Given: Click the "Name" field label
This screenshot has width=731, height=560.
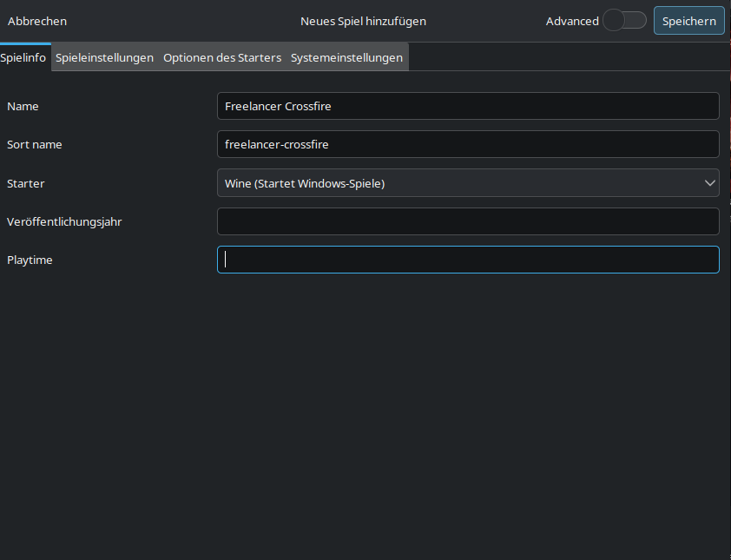Looking at the screenshot, I should pyautogui.click(x=23, y=106).
